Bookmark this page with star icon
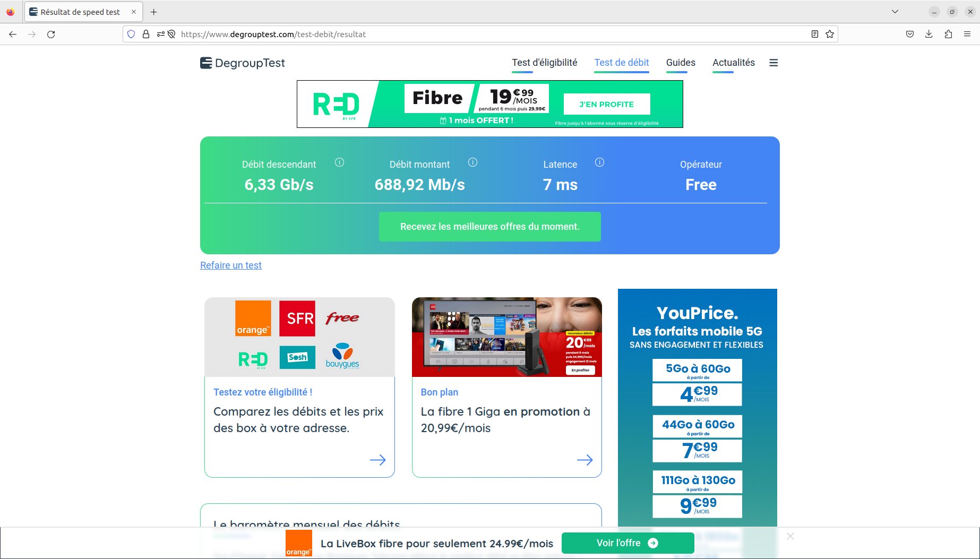Viewport: 980px width, 559px height. tap(830, 34)
